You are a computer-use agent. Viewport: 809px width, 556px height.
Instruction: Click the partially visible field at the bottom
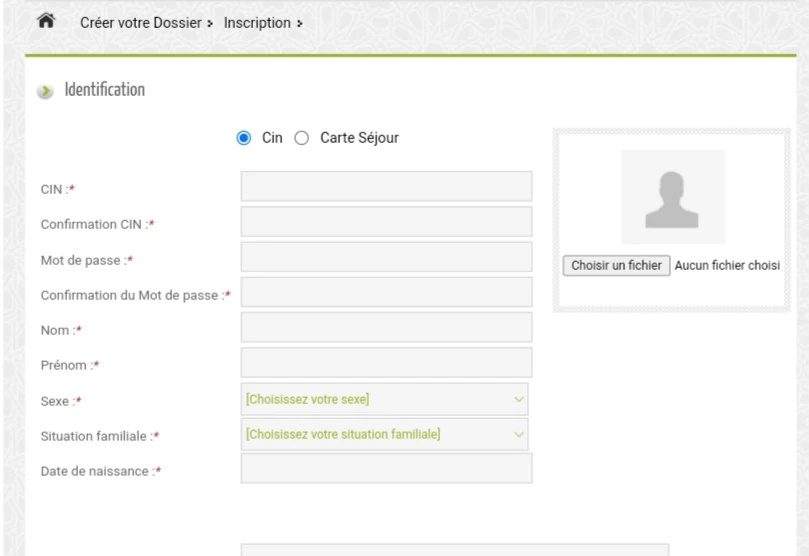pos(455,550)
